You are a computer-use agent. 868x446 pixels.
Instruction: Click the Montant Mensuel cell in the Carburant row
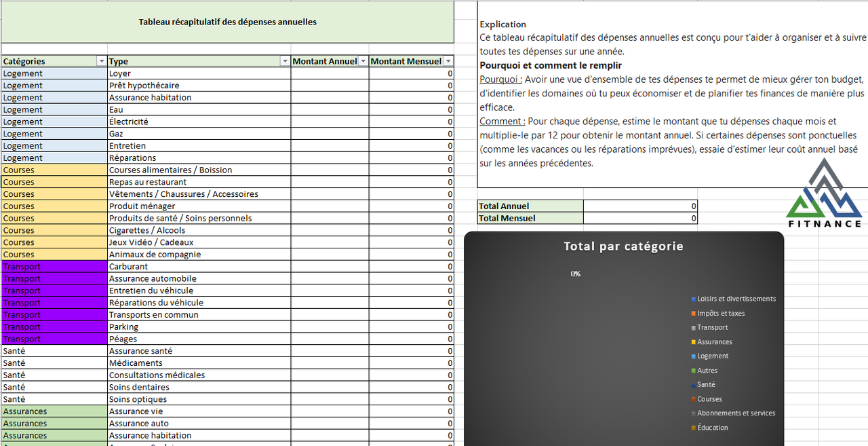pyautogui.click(x=412, y=267)
